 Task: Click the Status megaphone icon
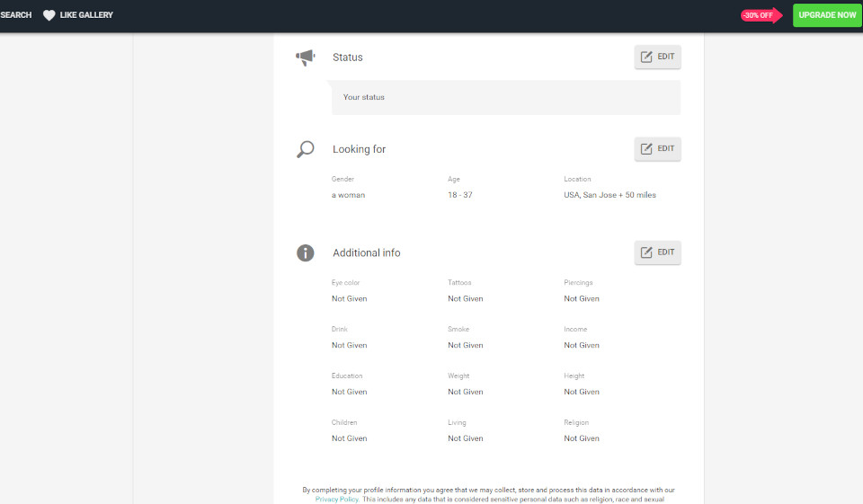click(306, 57)
